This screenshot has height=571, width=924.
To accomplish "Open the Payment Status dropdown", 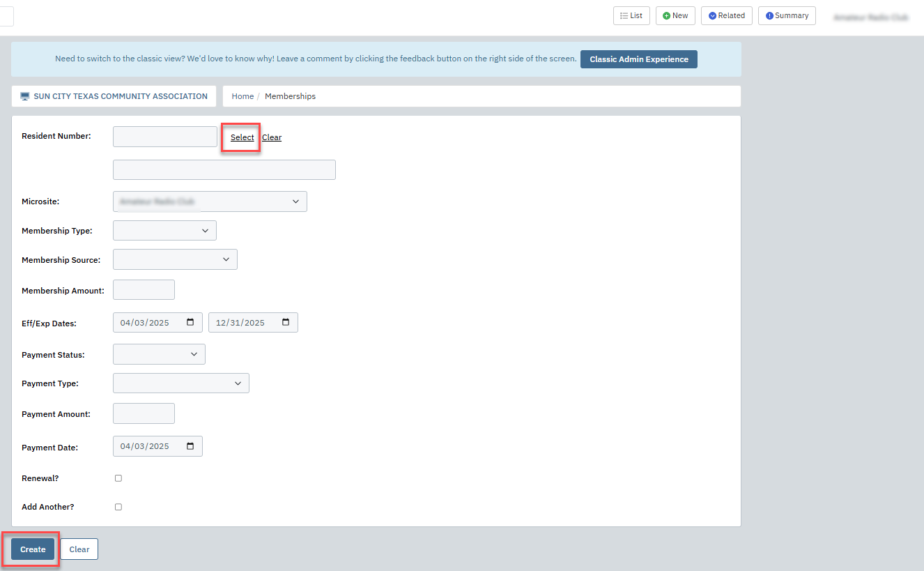I will [159, 354].
